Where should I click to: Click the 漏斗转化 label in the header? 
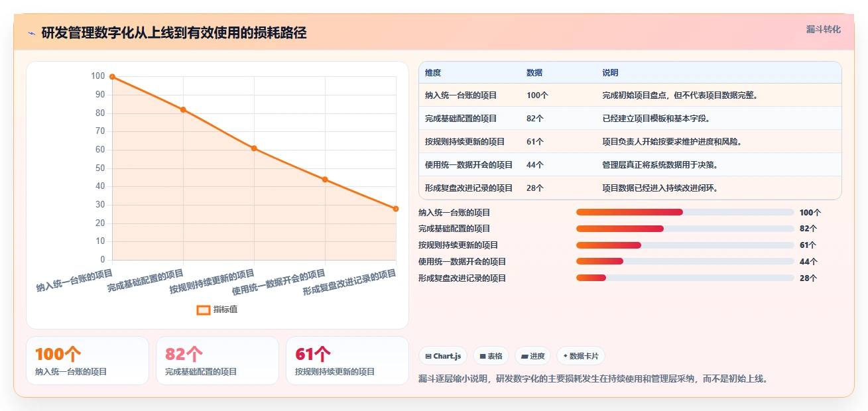click(824, 29)
